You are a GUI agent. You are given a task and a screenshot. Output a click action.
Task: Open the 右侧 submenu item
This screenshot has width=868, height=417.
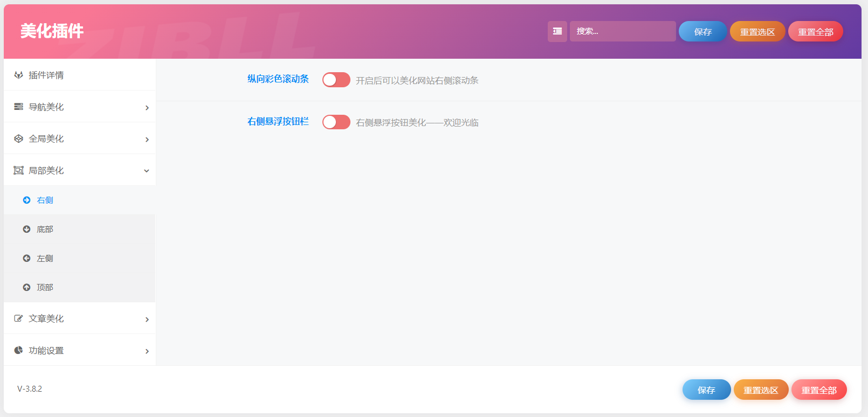[x=45, y=200]
